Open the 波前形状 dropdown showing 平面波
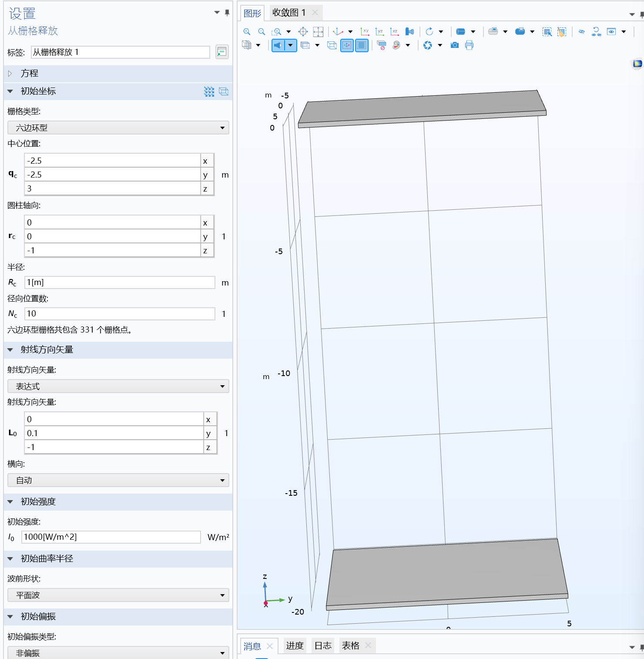The height and width of the screenshot is (659, 644). 117,595
